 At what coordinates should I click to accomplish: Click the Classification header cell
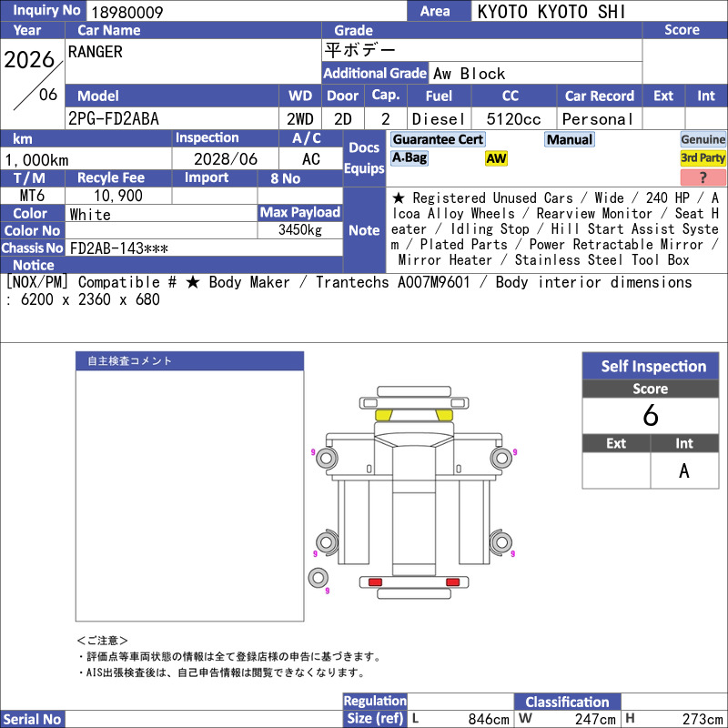pos(567,702)
